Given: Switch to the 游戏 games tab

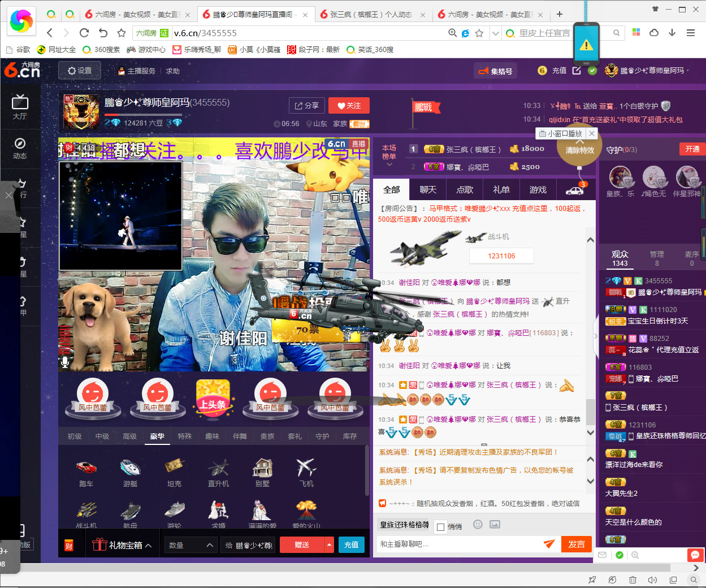Looking at the screenshot, I should point(538,189).
